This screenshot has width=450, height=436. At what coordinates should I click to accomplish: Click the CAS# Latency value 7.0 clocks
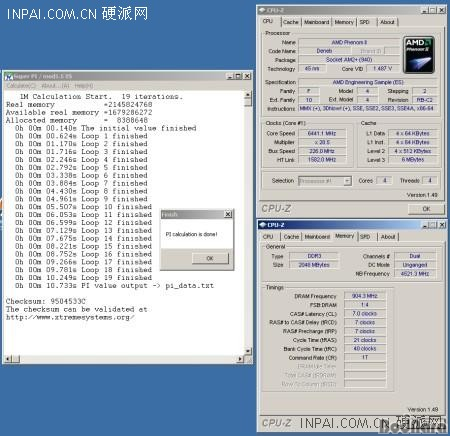point(365,314)
